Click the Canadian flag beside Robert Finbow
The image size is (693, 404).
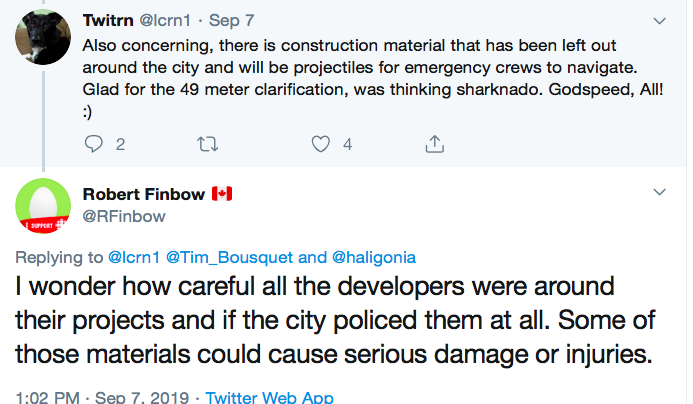(x=221, y=193)
